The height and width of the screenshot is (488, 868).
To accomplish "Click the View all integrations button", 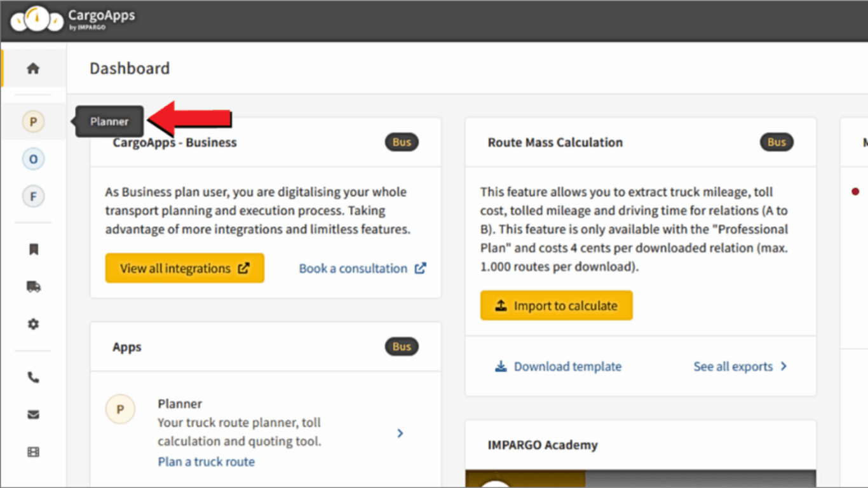I will pyautogui.click(x=184, y=268).
